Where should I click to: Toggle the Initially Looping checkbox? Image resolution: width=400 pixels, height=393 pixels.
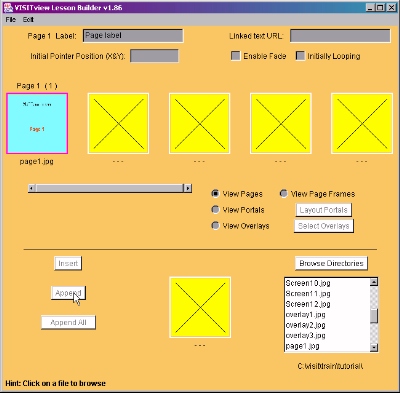(x=300, y=56)
